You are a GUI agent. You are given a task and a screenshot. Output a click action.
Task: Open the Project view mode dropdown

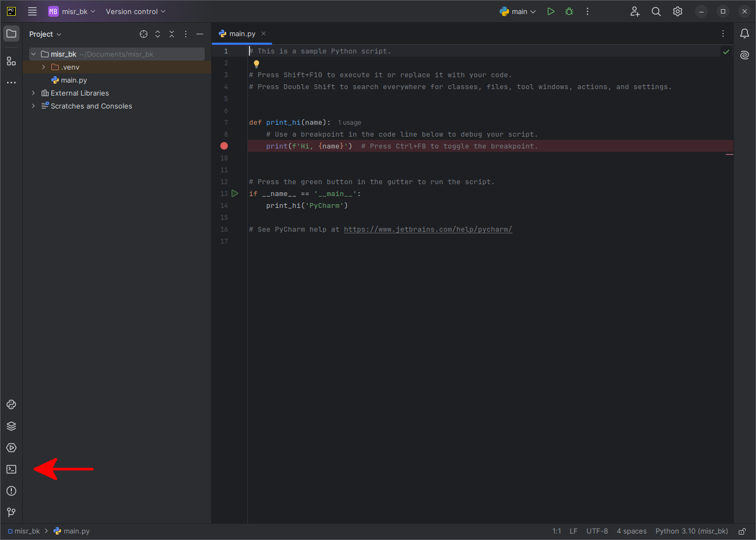(x=45, y=33)
